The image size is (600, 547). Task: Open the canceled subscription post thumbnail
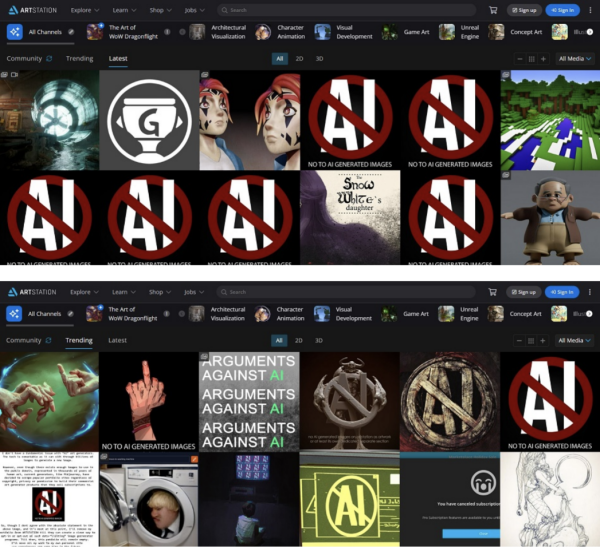450,499
